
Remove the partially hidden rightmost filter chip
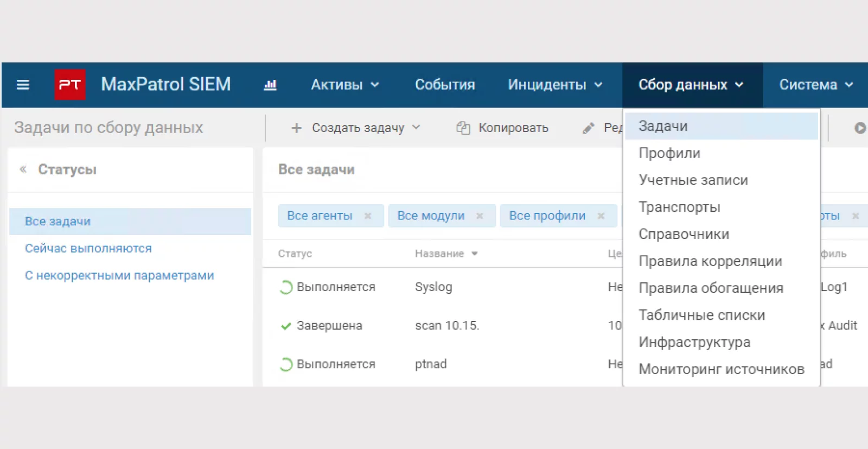[856, 216]
